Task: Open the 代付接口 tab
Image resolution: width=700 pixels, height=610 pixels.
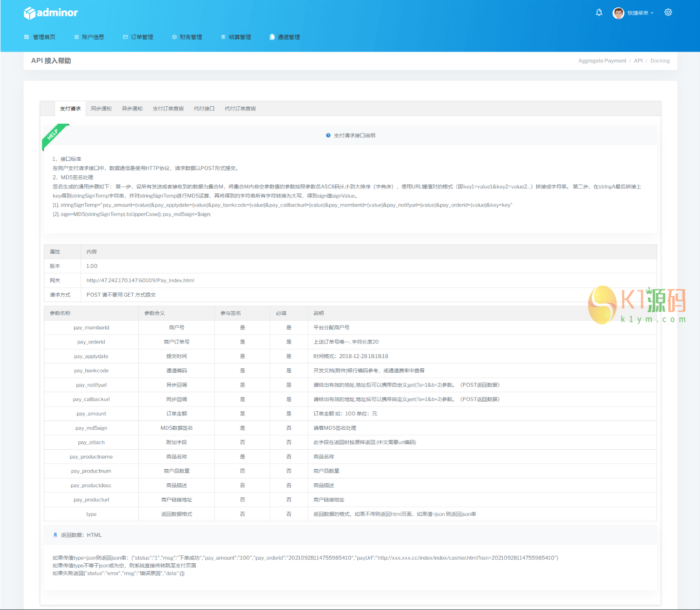Action: pos(204,109)
